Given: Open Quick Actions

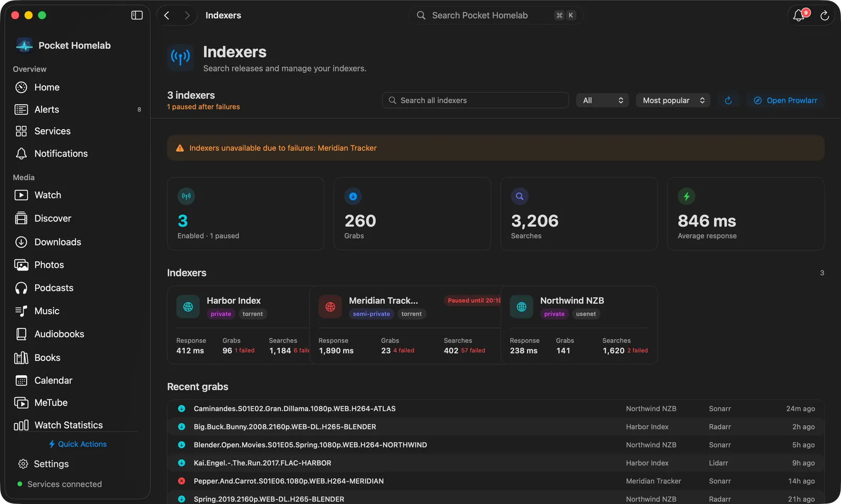Looking at the screenshot, I should [77, 444].
